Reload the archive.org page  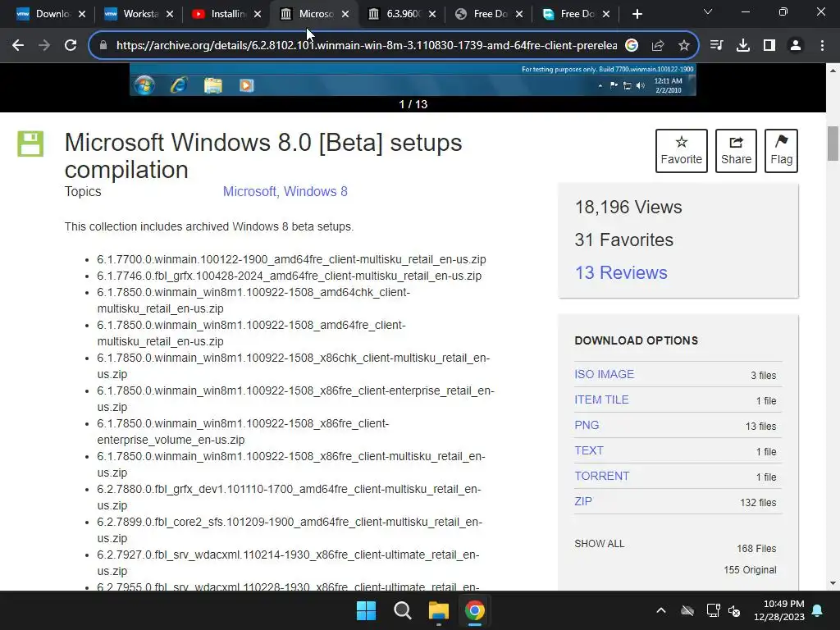tap(71, 46)
